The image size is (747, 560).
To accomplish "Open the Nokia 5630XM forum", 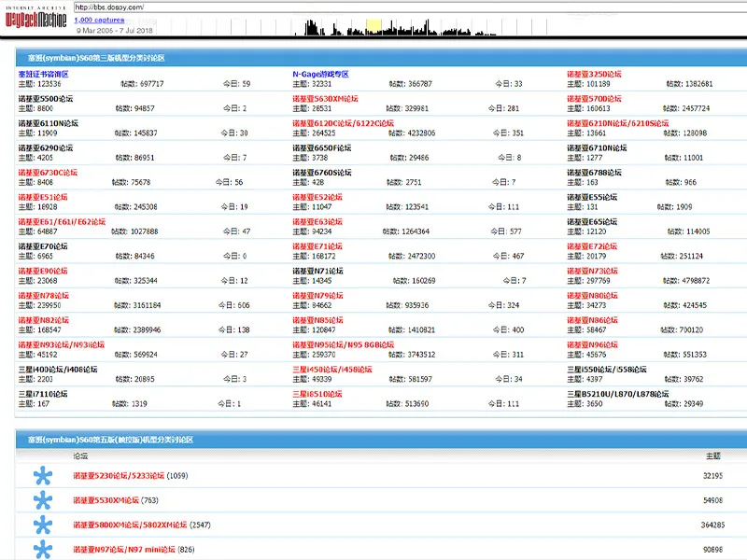I will 325,99.
